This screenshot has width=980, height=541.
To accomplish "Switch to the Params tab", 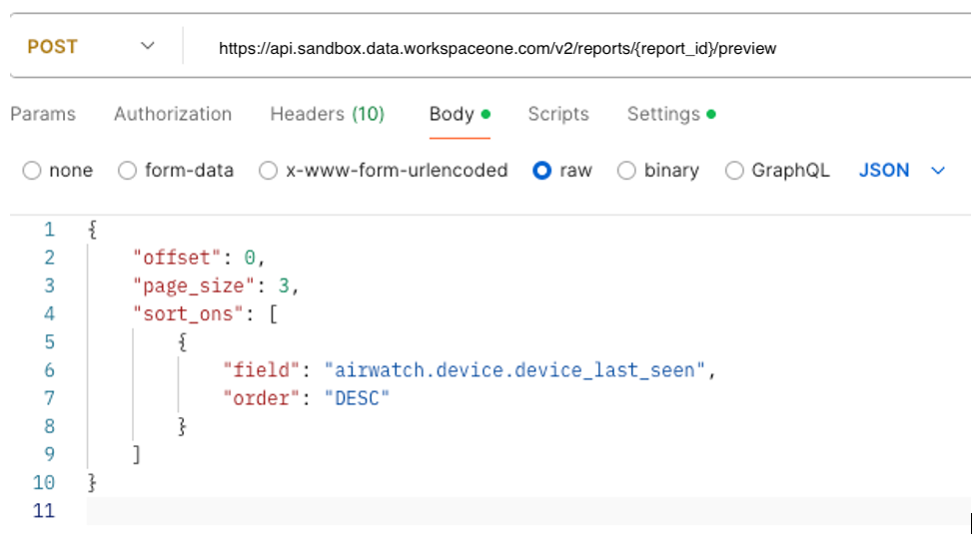I will (43, 114).
